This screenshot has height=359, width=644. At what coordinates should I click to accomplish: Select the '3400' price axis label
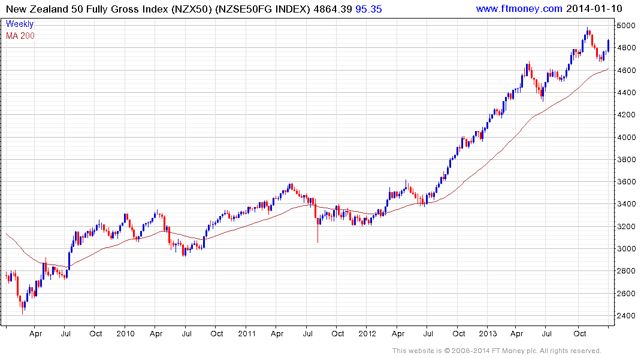point(627,204)
